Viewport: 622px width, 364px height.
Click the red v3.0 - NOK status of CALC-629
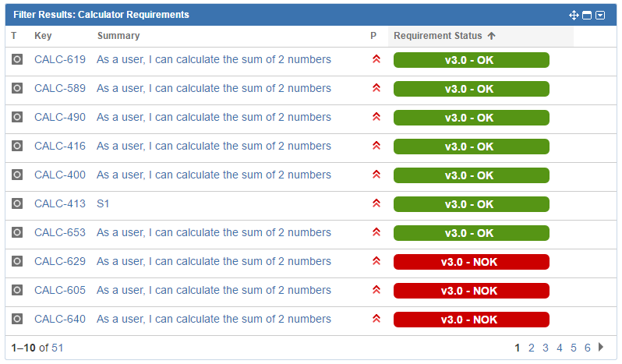(472, 262)
